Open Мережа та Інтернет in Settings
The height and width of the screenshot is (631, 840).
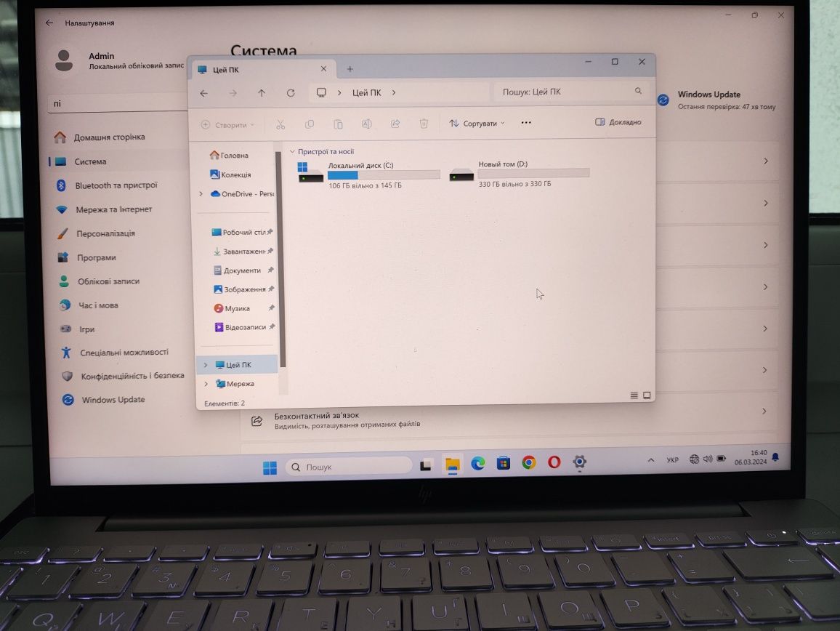pos(105,209)
